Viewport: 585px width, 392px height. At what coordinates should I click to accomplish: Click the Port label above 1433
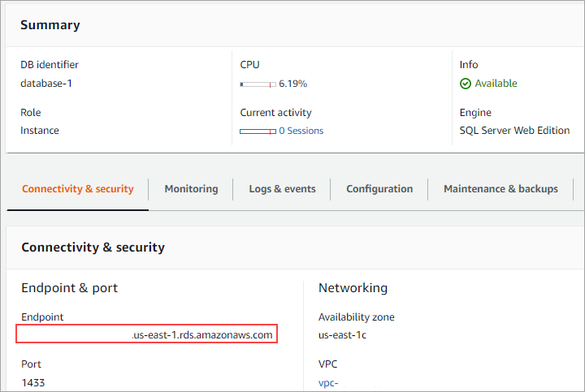click(31, 364)
